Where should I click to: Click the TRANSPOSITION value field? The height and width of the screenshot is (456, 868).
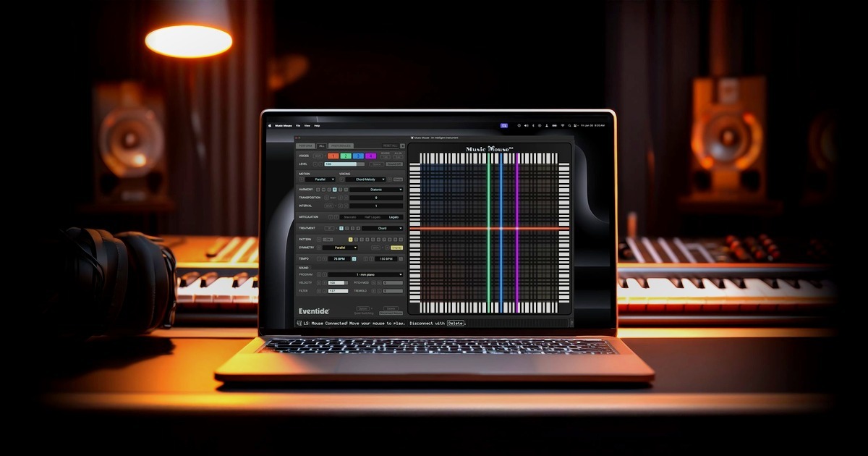pos(376,198)
